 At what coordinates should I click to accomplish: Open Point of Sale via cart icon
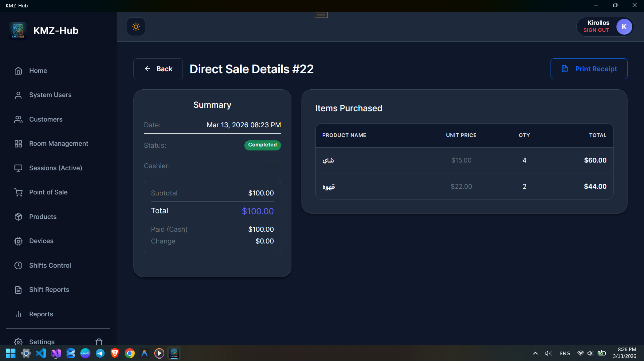(18, 192)
